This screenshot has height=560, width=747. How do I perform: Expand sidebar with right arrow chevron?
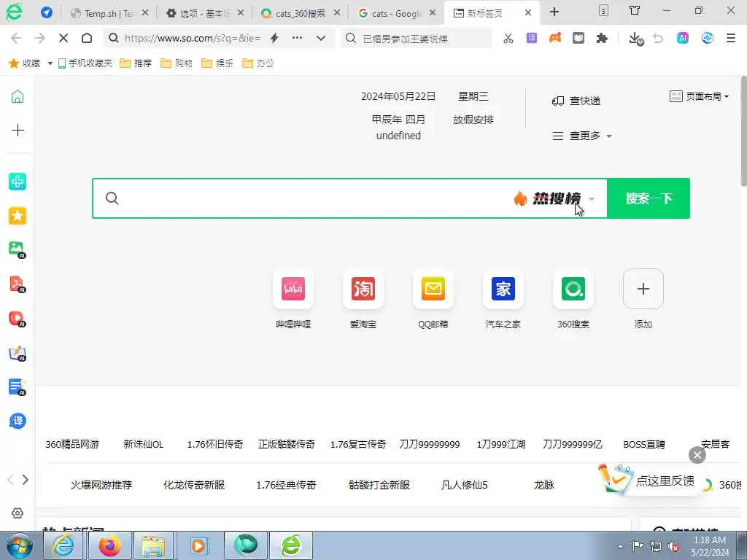[26, 480]
